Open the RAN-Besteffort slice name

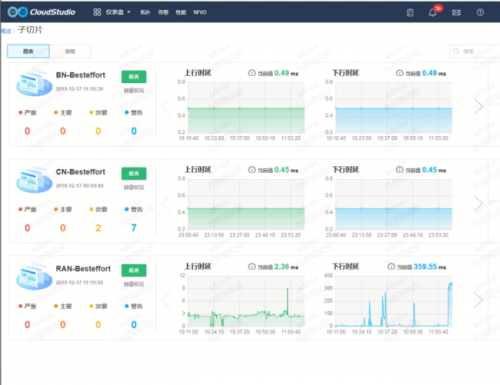point(83,269)
